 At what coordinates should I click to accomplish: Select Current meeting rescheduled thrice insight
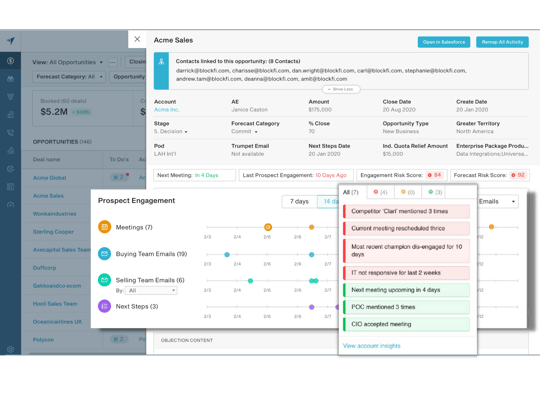tap(406, 228)
